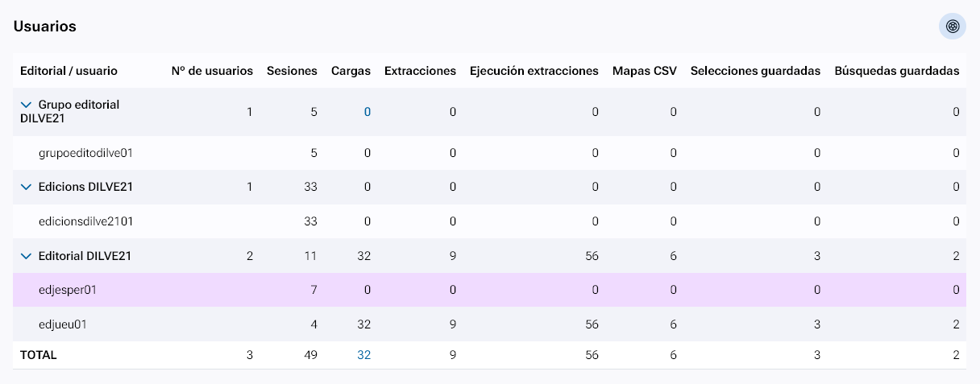980x384 pixels.
Task: Collapse the Grupo editorial DILVE21 group
Action: (x=27, y=105)
